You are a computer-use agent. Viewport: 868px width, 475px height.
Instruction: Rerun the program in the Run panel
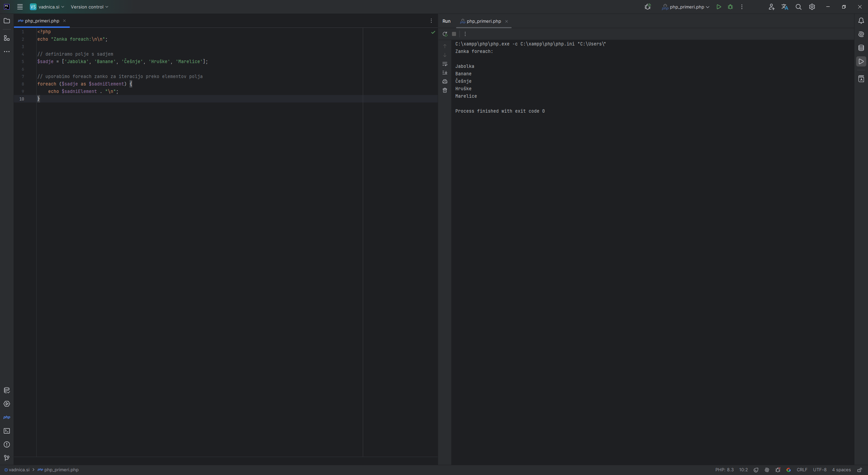445,34
